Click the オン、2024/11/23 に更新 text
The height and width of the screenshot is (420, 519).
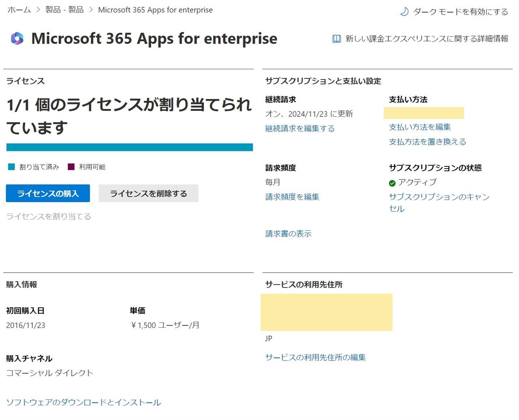(309, 114)
